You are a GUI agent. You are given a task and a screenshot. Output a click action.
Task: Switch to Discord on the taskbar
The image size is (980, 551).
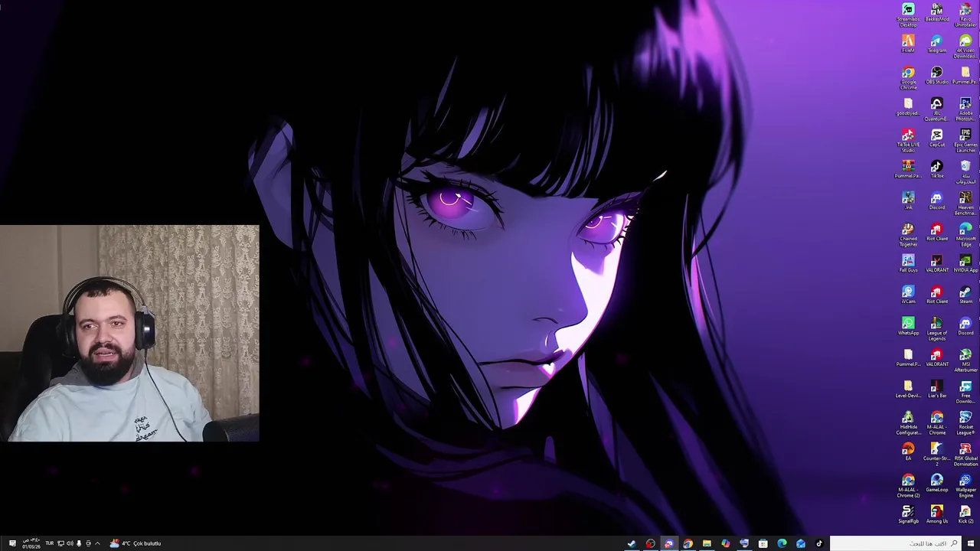click(669, 543)
